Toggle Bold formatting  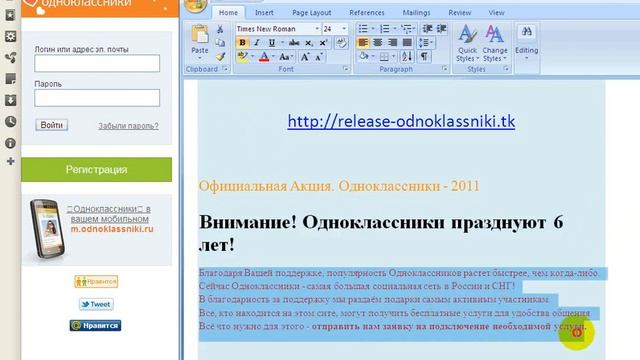click(x=242, y=43)
